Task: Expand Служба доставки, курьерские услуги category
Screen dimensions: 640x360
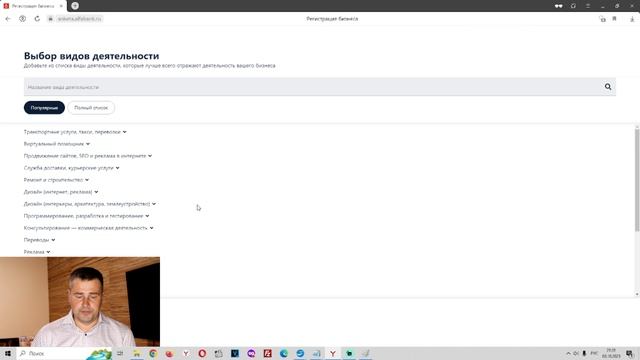Action: [71, 168]
